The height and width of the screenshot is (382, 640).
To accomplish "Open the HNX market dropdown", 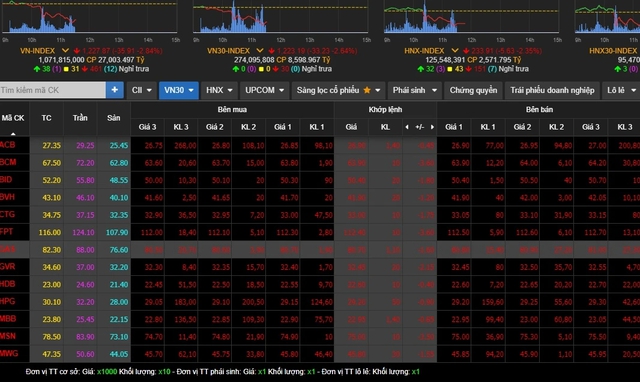I will (219, 90).
